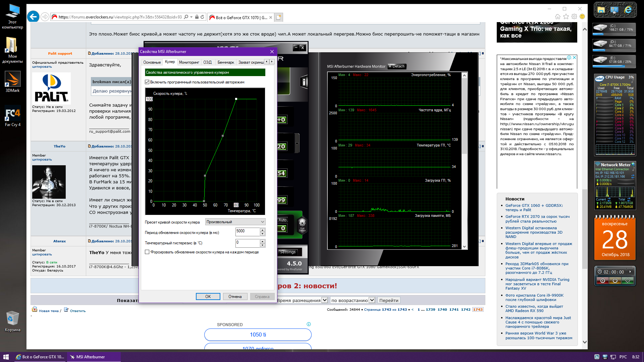This screenshot has width=644, height=362.
Task: Disable the user-defined software auto fan mode checkbox
Action: (x=147, y=82)
